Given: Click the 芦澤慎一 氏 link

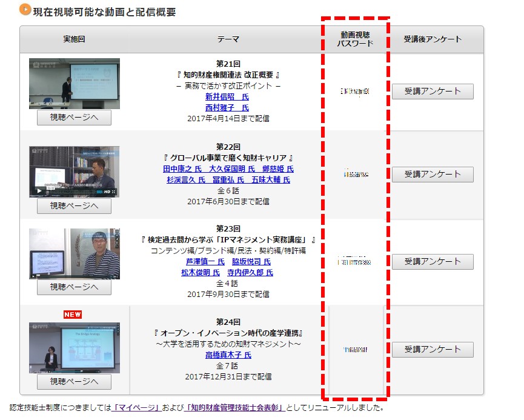Looking at the screenshot, I should click(x=205, y=262).
